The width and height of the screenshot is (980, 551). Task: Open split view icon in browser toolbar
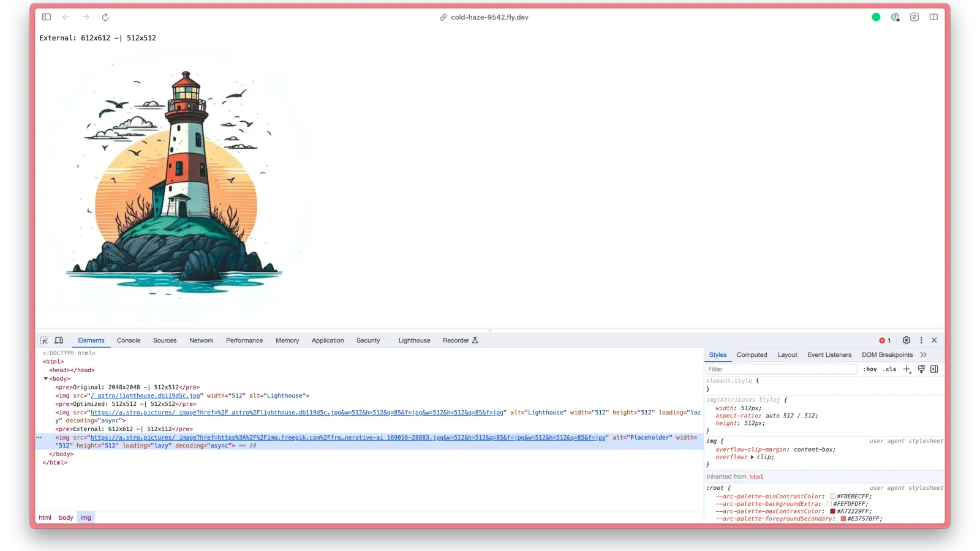pos(933,17)
